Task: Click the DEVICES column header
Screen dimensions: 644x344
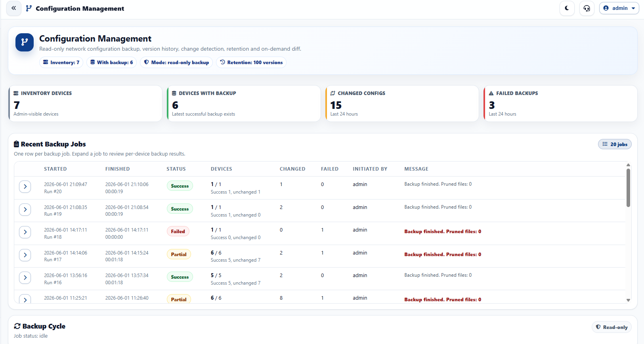Action: coord(222,169)
